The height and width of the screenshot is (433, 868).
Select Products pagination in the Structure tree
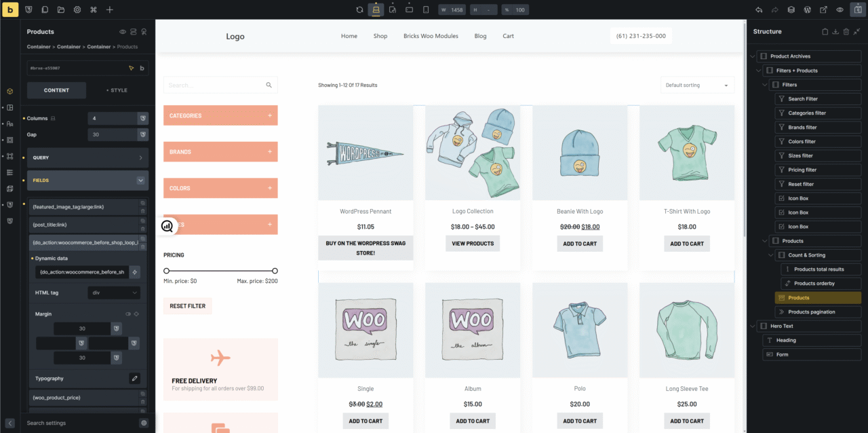pos(811,312)
